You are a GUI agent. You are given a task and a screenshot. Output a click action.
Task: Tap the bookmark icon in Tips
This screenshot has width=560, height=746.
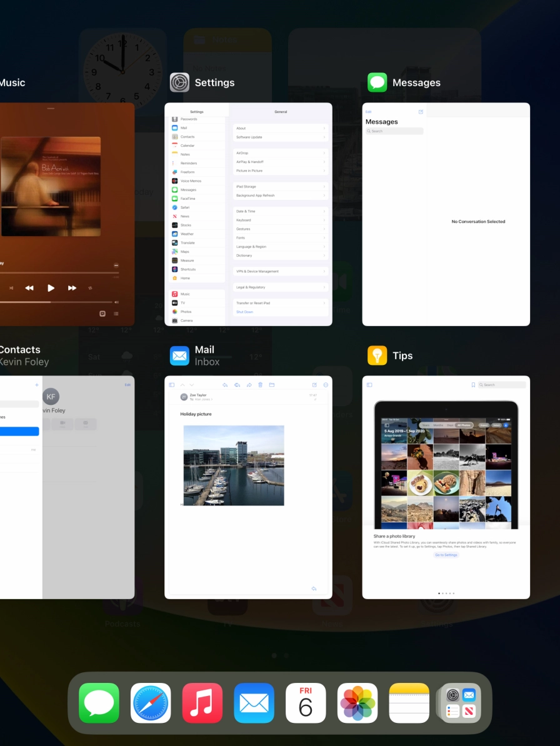[x=473, y=385]
